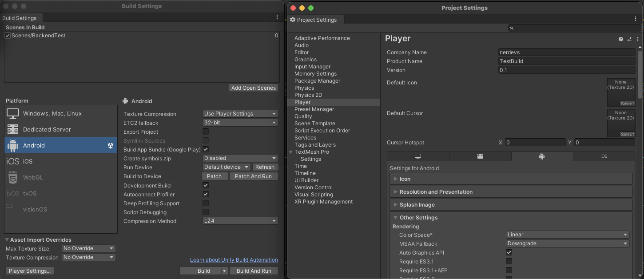
Task: Switch to the dedicated server platform tab
Action: [480, 156]
